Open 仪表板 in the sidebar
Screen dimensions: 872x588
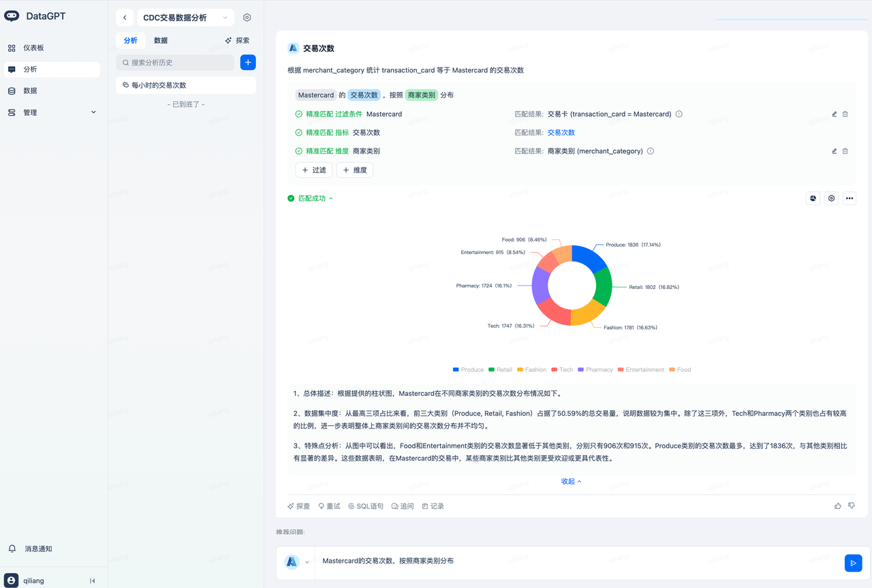[33, 48]
